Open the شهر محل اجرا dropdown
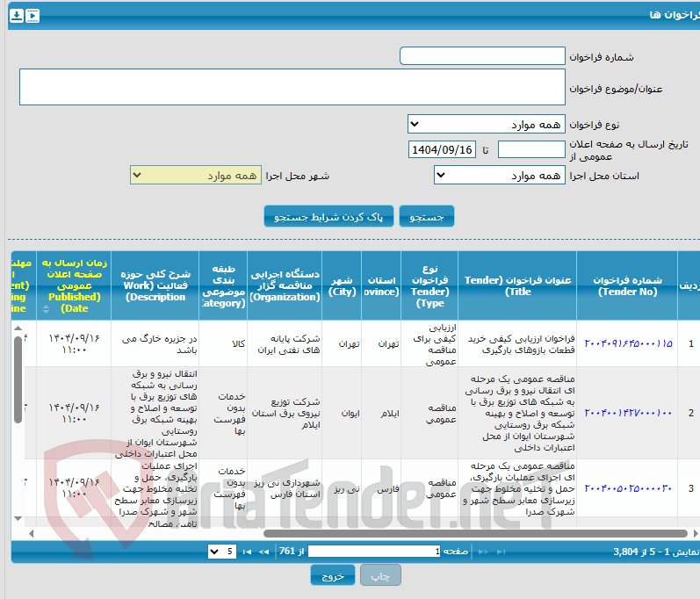 (x=196, y=175)
